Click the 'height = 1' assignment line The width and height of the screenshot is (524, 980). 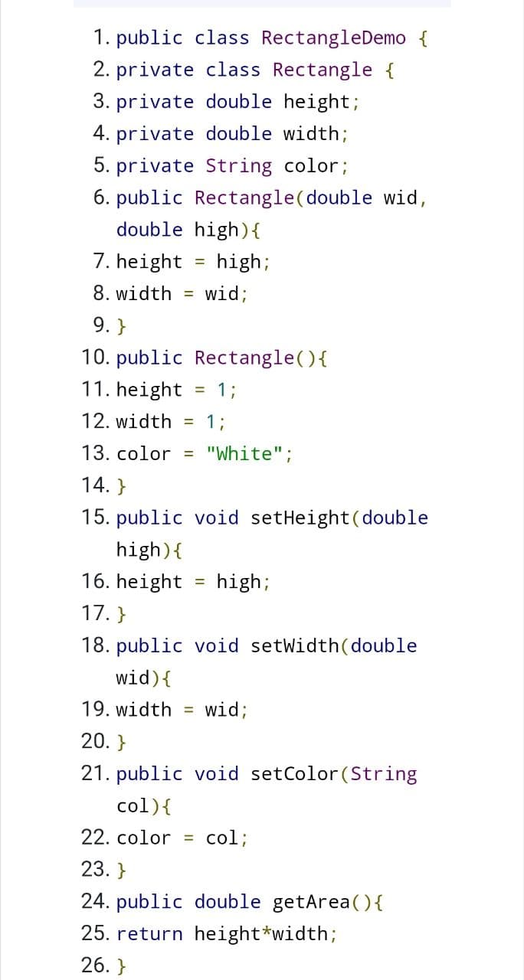(x=176, y=390)
